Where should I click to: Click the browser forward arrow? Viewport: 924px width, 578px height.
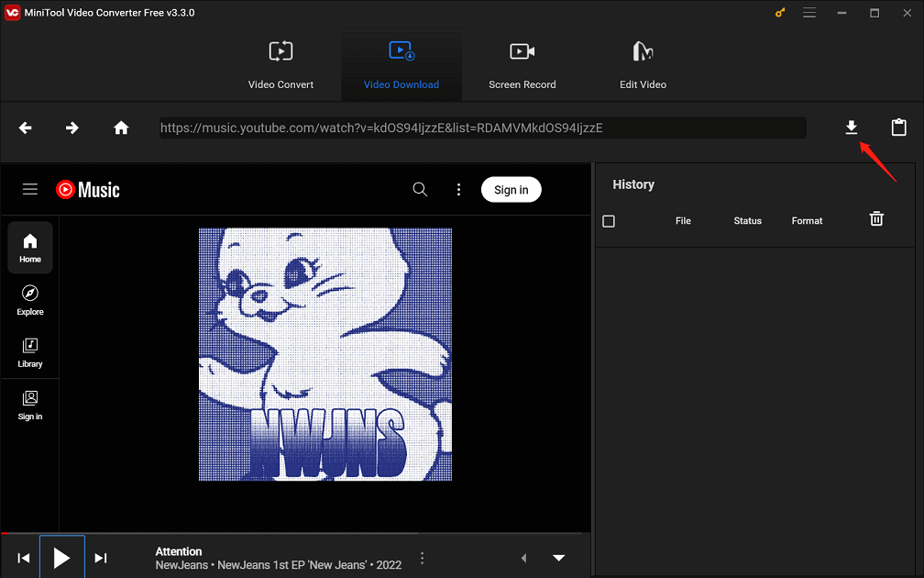[x=71, y=128]
